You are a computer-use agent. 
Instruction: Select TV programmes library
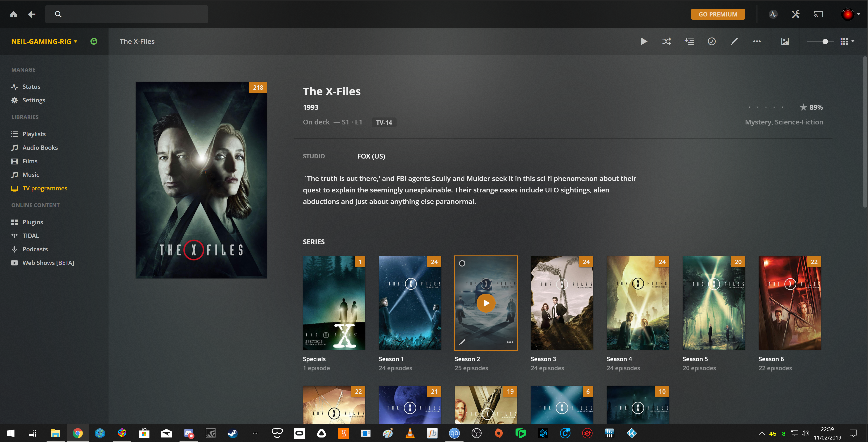[x=45, y=188]
